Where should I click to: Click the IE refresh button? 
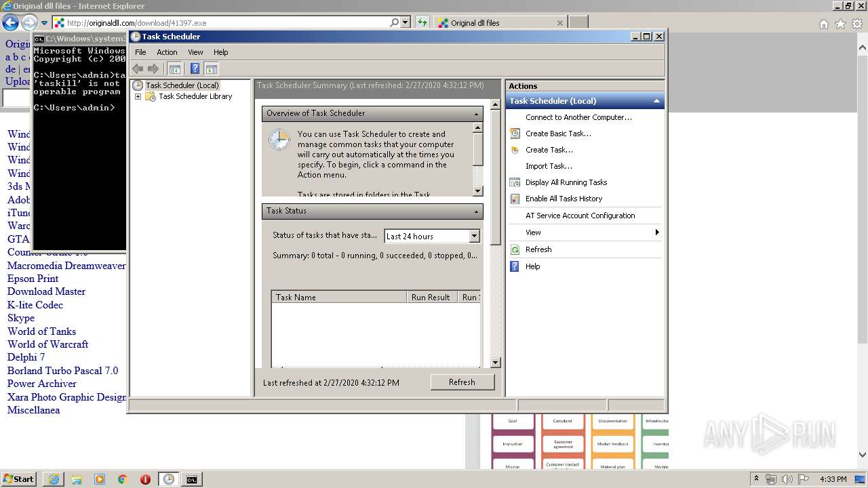[422, 22]
